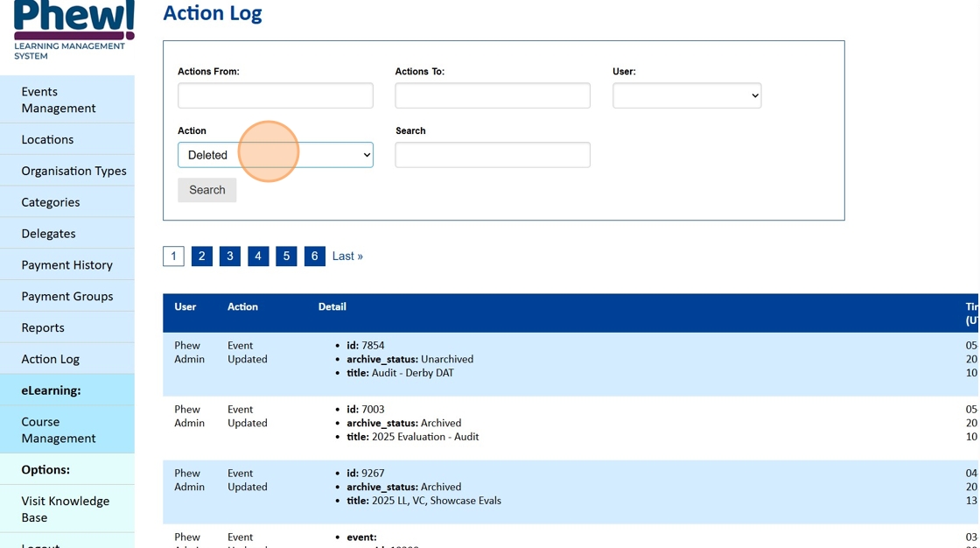The image size is (980, 548).
Task: Go to pagination page 5
Action: pos(285,256)
